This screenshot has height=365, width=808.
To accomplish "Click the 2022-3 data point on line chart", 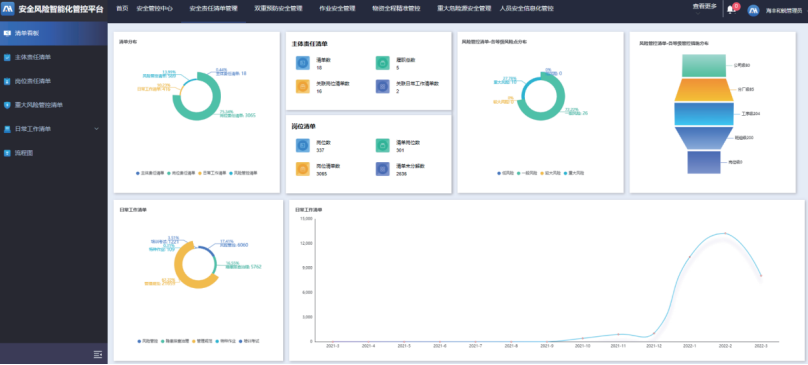I will click(x=761, y=276).
